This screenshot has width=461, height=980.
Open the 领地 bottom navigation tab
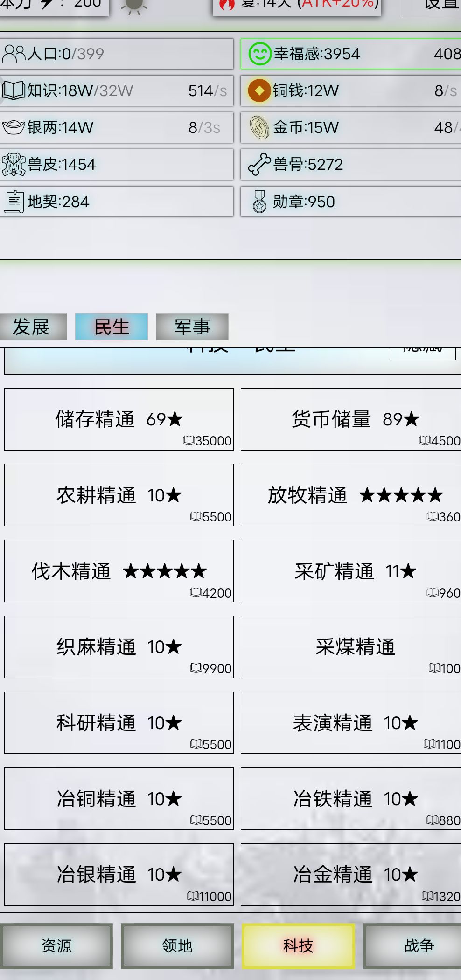177,946
